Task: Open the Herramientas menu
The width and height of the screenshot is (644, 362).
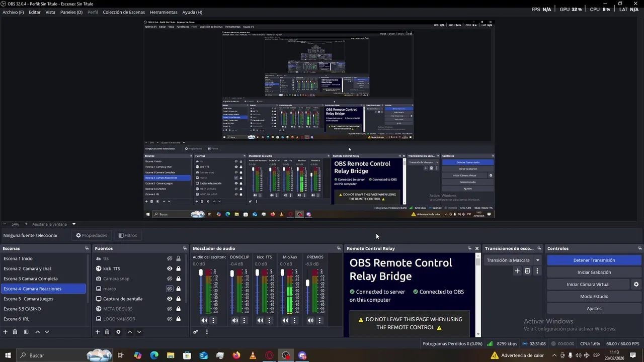Action: click(164, 12)
